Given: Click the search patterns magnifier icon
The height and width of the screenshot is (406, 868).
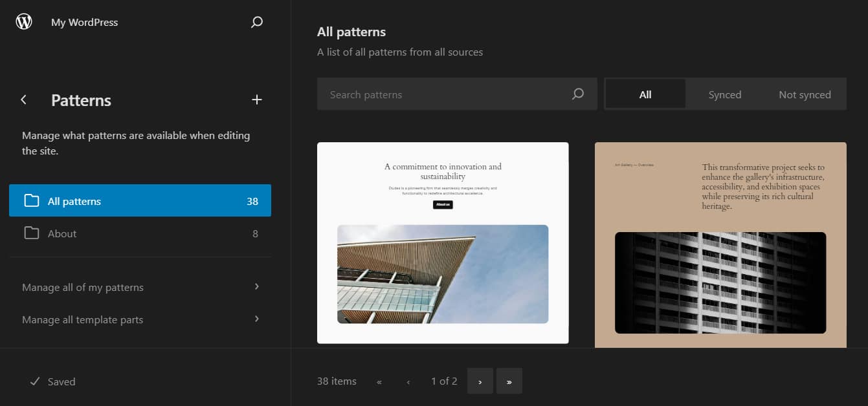Looking at the screenshot, I should [578, 94].
